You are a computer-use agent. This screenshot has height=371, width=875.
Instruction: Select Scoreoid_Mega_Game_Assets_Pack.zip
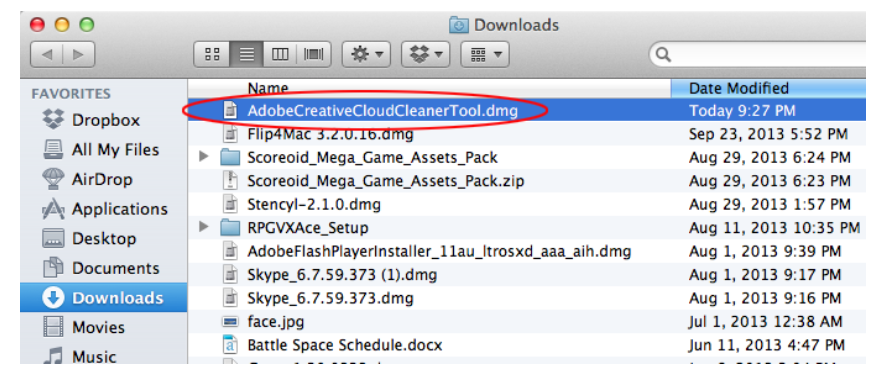click(x=386, y=181)
